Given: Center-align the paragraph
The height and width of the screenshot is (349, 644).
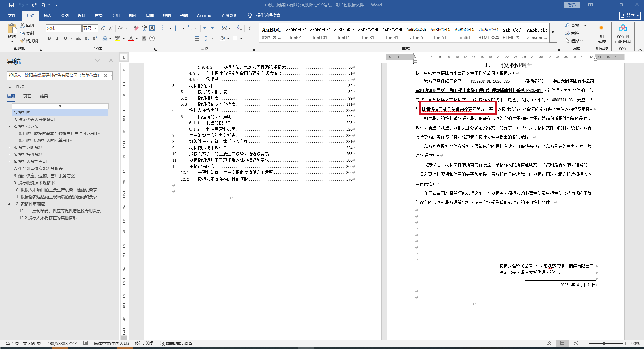Looking at the screenshot, I should pos(173,38).
